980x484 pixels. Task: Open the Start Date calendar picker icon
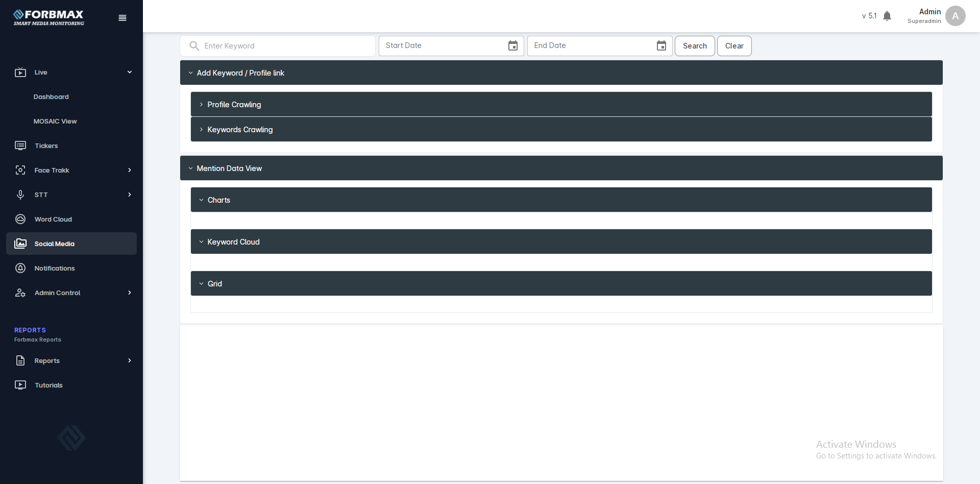(513, 46)
